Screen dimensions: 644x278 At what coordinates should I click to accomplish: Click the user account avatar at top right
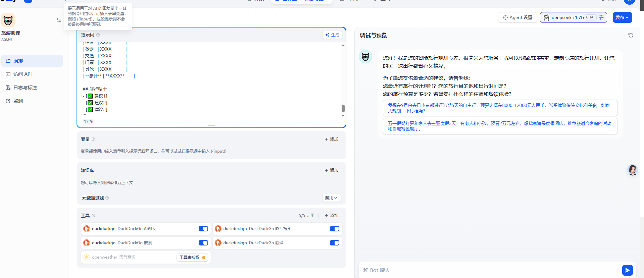(x=629, y=1)
